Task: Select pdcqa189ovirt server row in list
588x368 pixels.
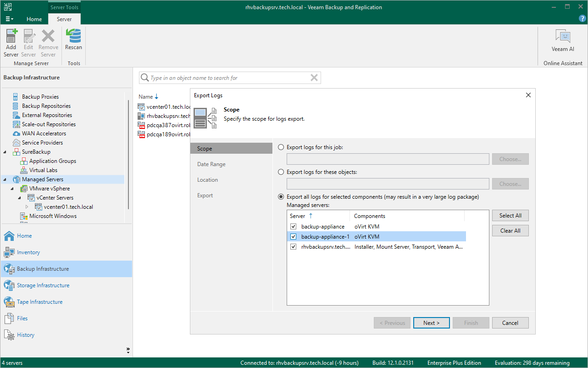Action: click(165, 134)
